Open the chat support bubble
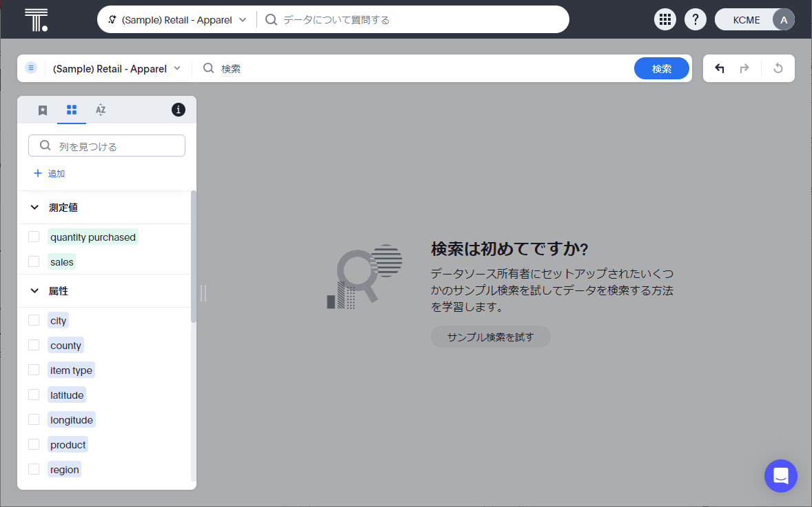This screenshot has width=812, height=507. (780, 476)
